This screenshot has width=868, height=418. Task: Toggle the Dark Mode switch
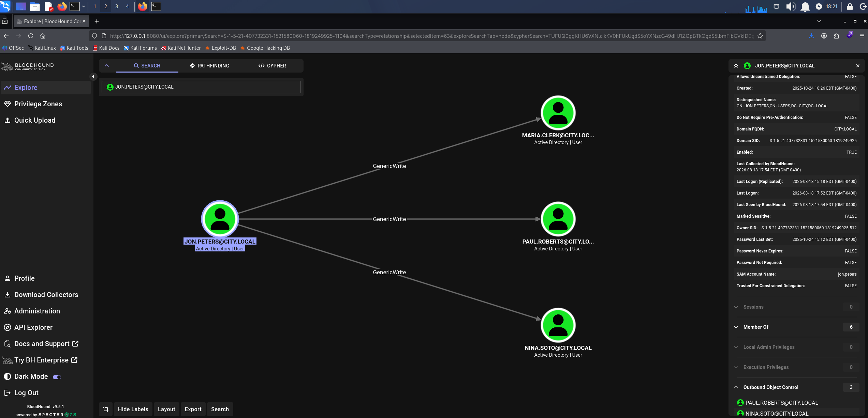tap(57, 377)
